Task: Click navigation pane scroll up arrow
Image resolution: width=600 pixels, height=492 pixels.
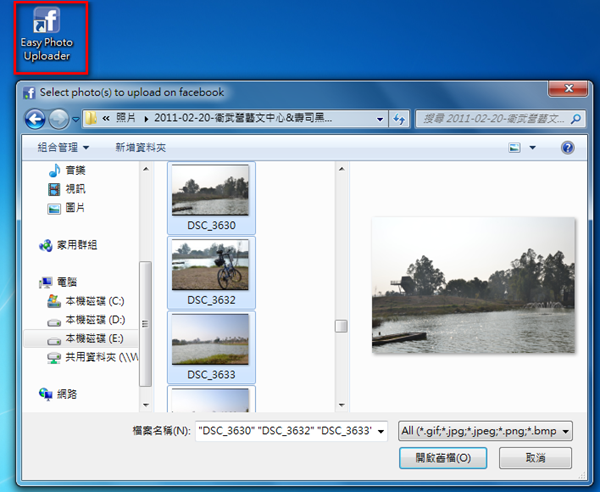Action: click(x=146, y=169)
